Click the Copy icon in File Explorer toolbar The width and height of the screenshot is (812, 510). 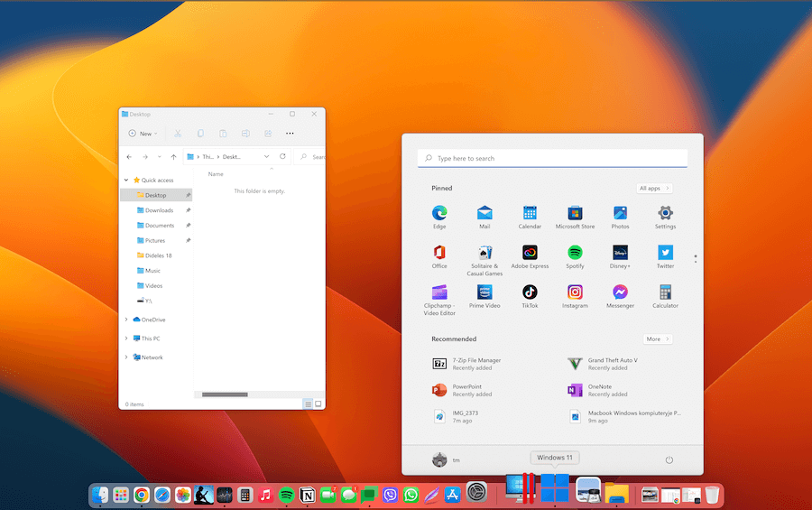(200, 134)
